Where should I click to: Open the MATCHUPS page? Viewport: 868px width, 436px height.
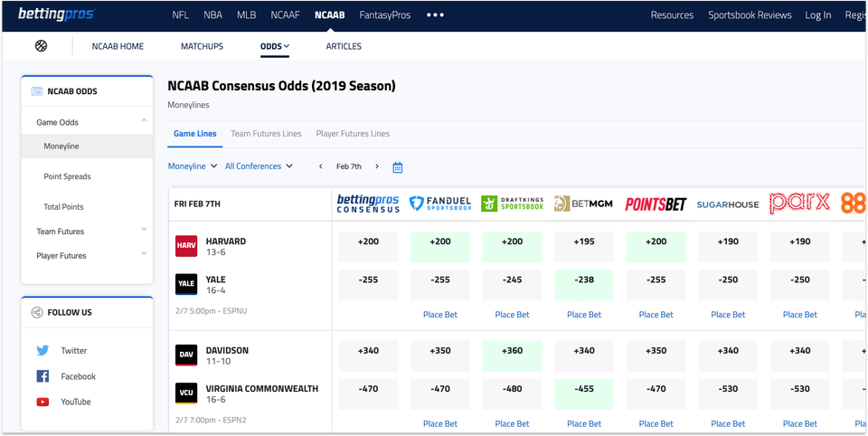click(202, 46)
